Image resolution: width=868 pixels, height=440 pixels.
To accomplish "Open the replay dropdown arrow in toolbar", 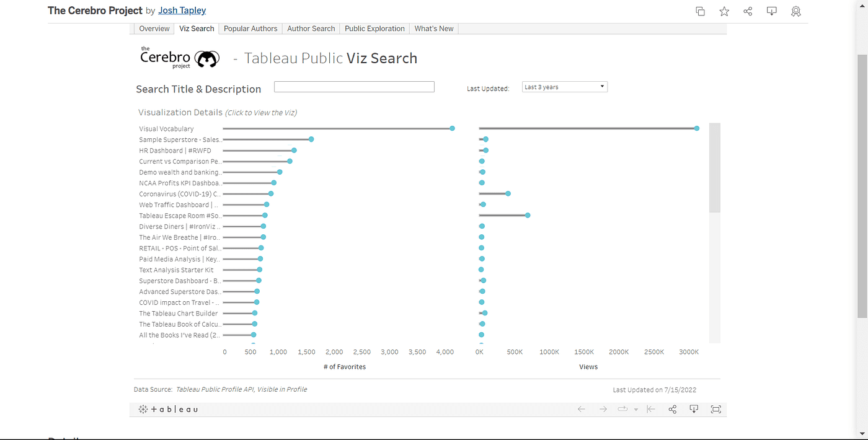I will [635, 410].
